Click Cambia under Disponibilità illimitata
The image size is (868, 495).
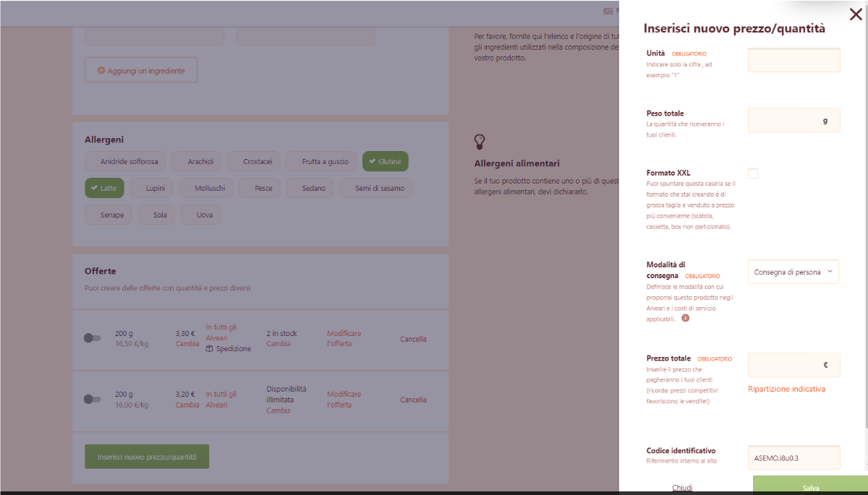(x=278, y=410)
